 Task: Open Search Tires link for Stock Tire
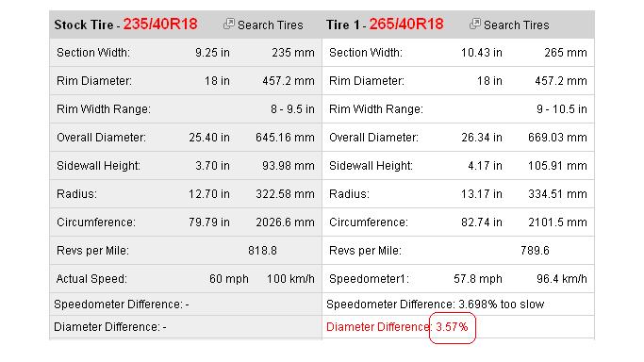coord(271,25)
